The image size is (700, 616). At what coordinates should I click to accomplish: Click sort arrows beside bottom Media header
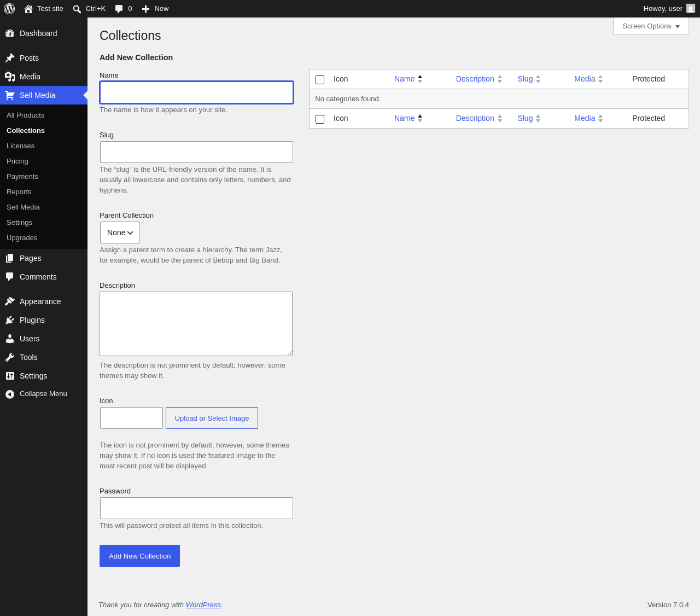(x=600, y=118)
